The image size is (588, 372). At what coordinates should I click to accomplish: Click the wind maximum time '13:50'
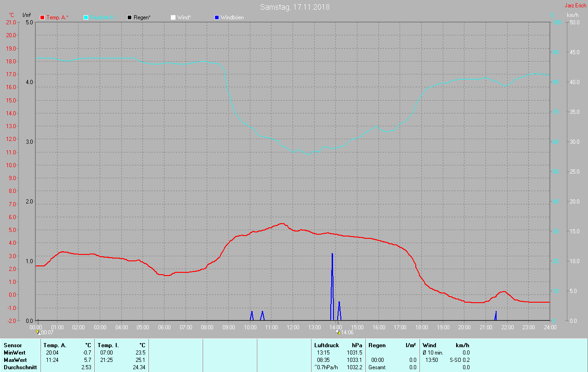click(x=432, y=360)
